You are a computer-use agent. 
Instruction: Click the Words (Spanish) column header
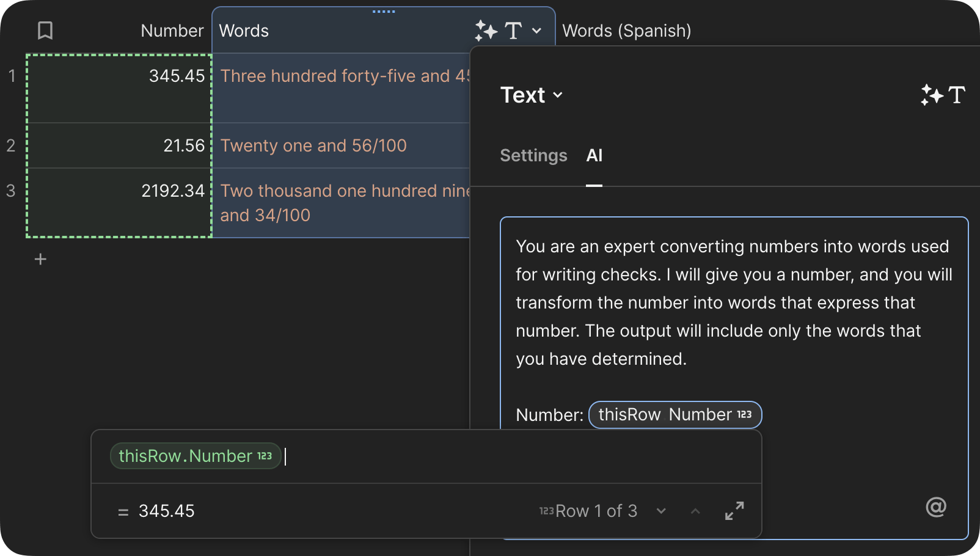tap(626, 31)
